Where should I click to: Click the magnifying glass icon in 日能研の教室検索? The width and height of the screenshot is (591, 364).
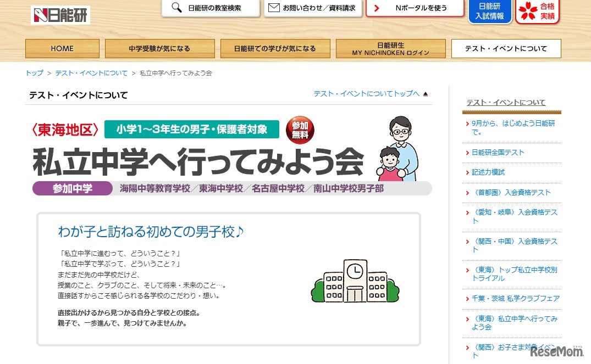[x=177, y=8]
